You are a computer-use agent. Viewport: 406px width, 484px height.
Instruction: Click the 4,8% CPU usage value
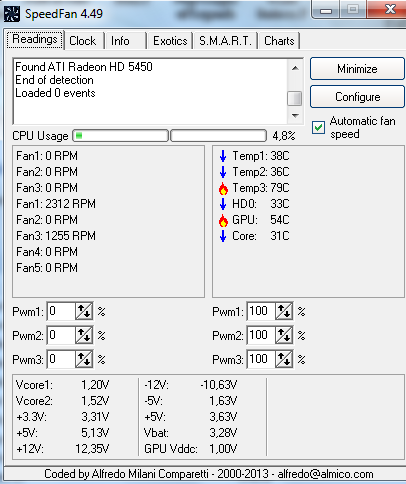click(284, 136)
